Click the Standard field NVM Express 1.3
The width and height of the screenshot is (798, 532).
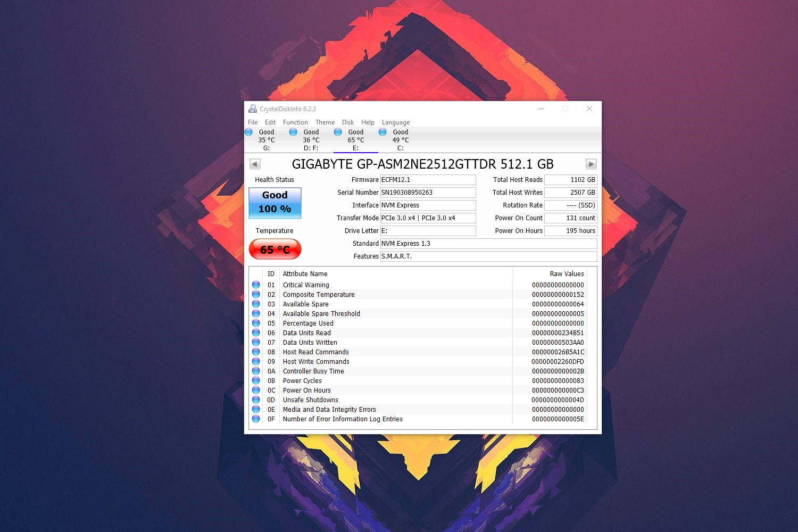tap(489, 244)
